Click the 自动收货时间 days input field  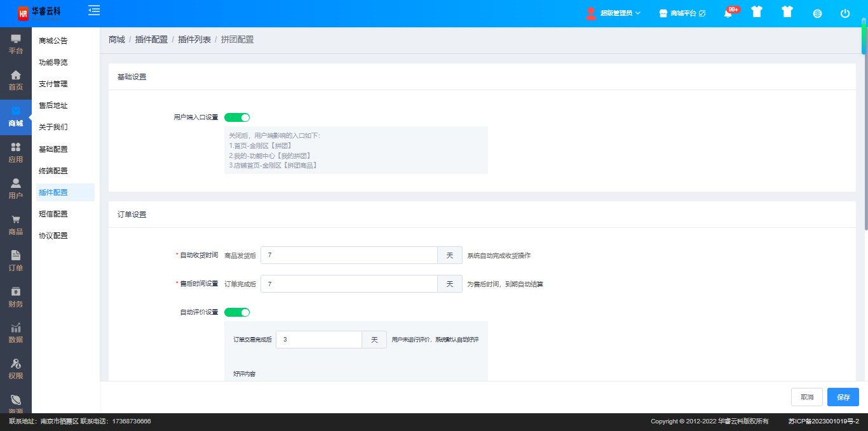349,255
